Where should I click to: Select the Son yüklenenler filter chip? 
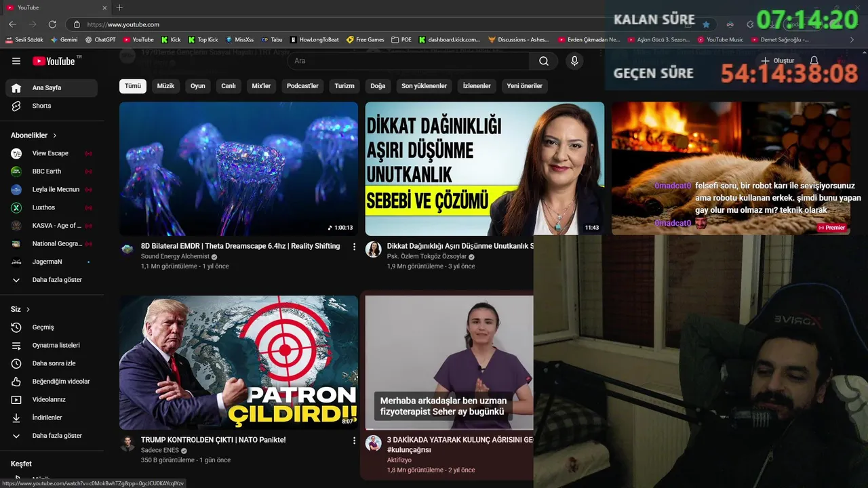424,86
